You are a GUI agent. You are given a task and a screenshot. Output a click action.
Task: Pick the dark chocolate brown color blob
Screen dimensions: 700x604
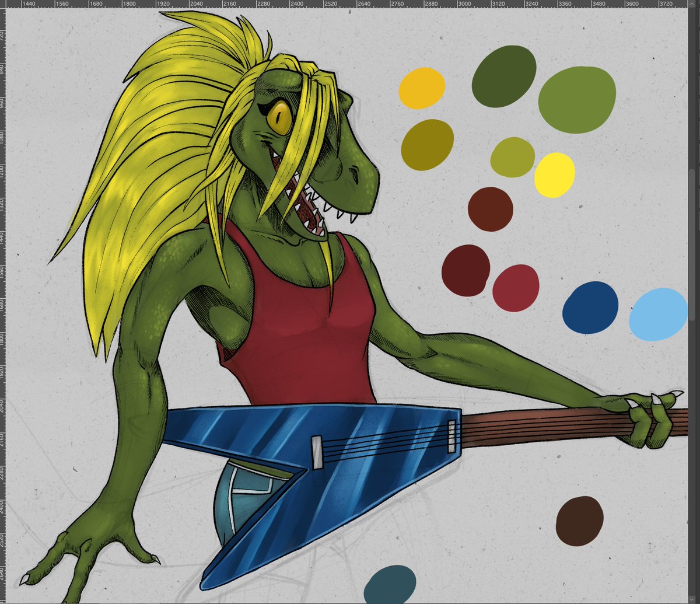pos(579,521)
